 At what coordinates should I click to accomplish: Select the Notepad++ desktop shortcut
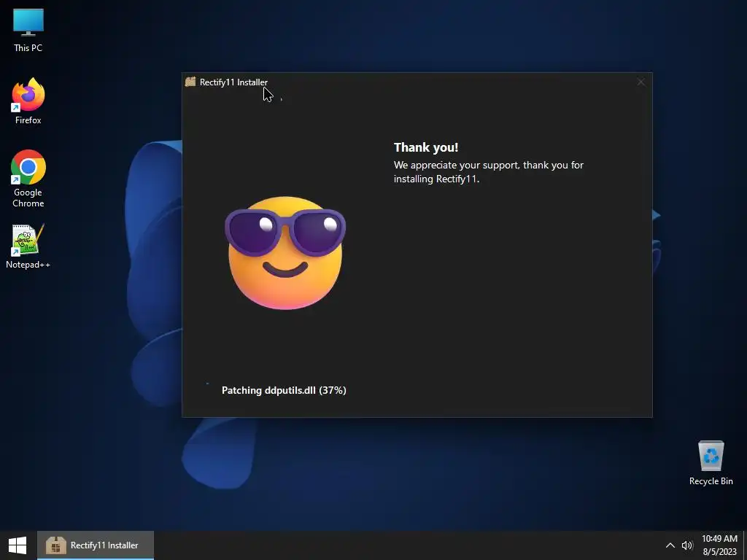tap(28, 246)
